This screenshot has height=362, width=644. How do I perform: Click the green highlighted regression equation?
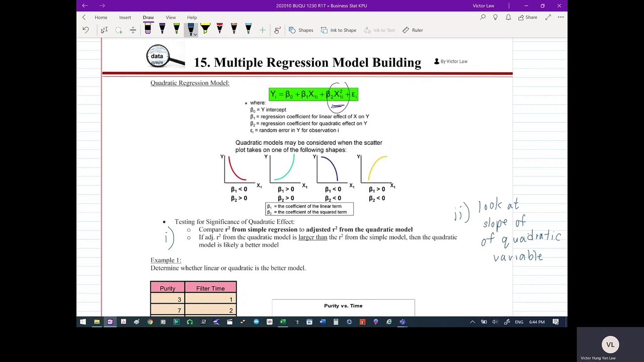[x=313, y=94]
